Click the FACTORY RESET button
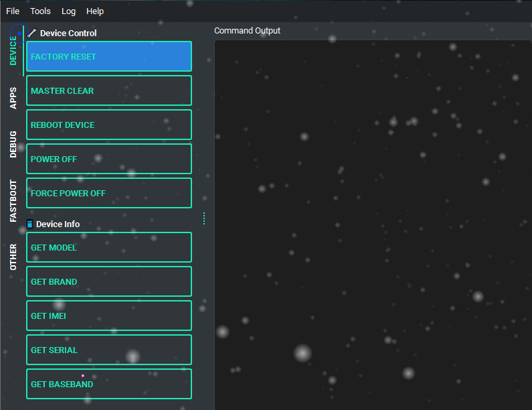 [109, 56]
